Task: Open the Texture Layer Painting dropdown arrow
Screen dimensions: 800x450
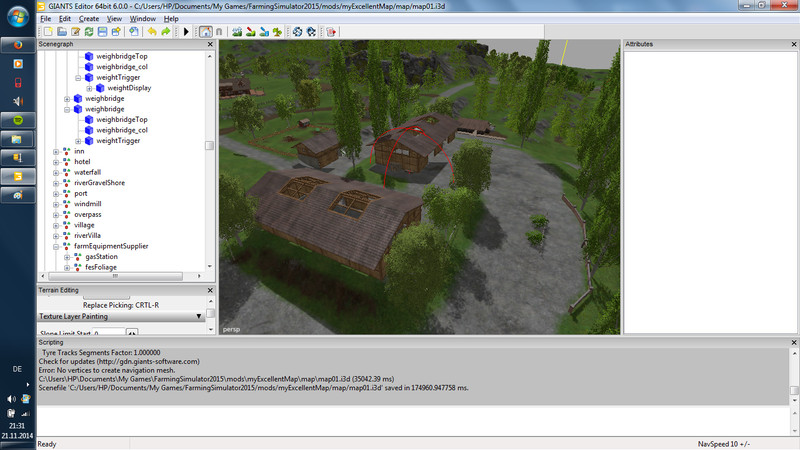Action: click(199, 316)
